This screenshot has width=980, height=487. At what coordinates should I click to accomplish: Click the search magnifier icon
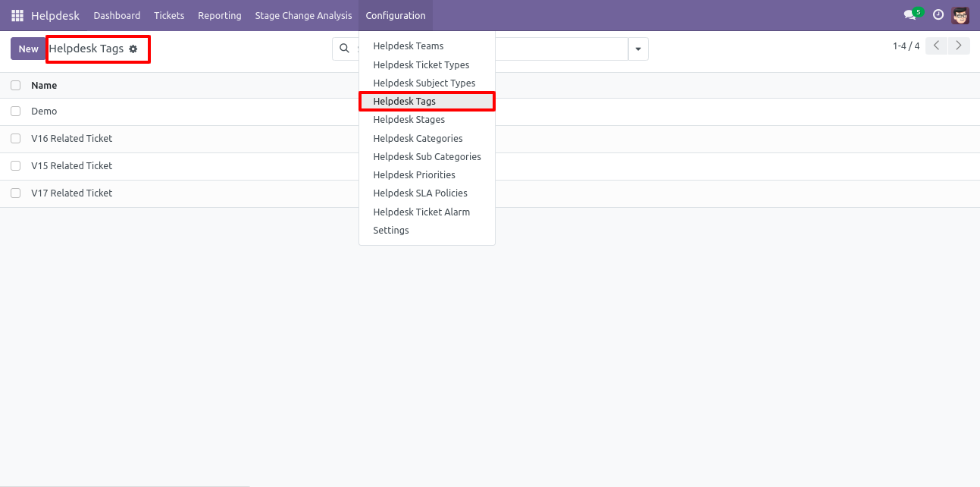click(344, 49)
